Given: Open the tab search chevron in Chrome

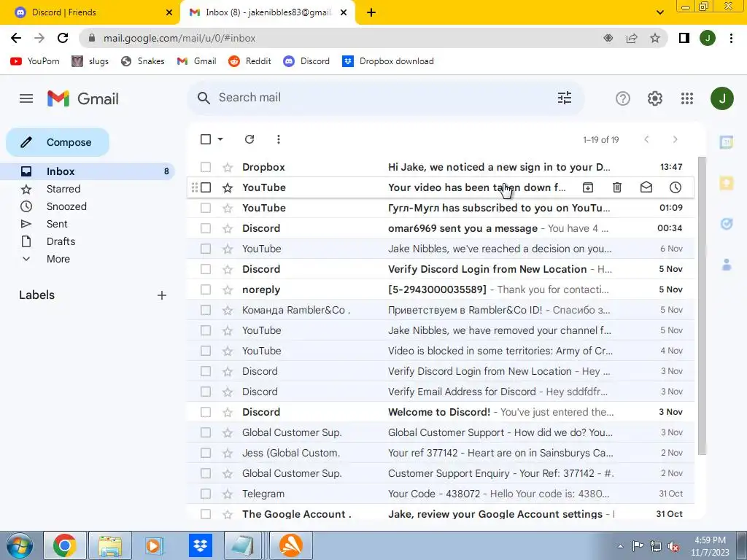Looking at the screenshot, I should coord(659,12).
